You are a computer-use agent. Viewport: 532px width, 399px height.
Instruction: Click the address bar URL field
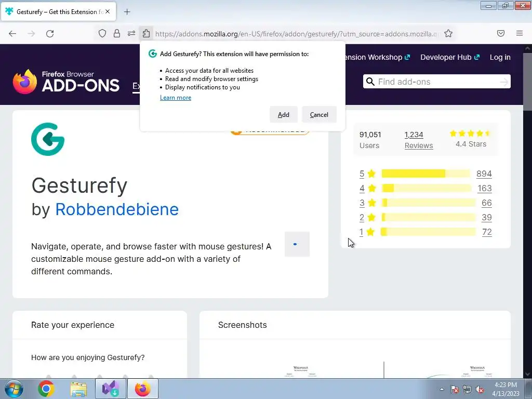pyautogui.click(x=298, y=34)
